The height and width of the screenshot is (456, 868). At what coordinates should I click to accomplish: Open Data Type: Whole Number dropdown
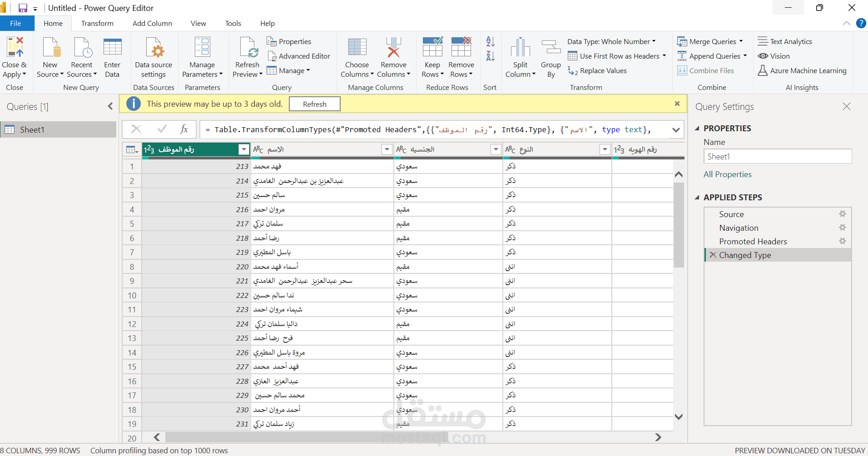coord(611,42)
